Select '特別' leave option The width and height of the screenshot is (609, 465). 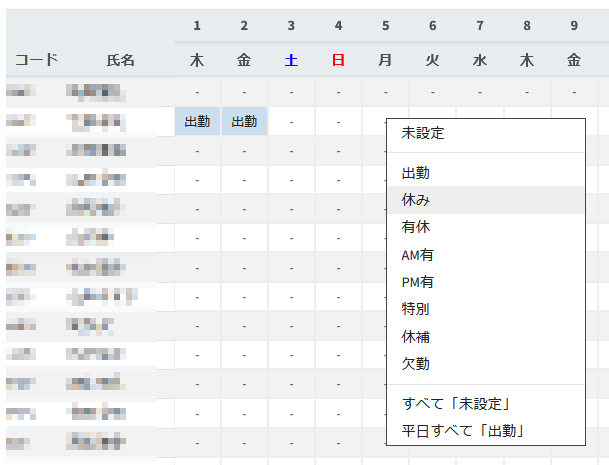(x=415, y=309)
